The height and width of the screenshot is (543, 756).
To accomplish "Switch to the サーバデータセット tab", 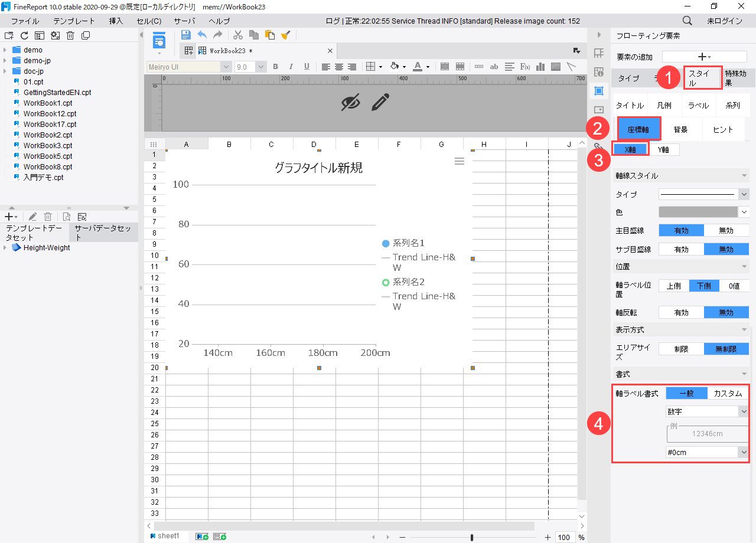I will (103, 233).
